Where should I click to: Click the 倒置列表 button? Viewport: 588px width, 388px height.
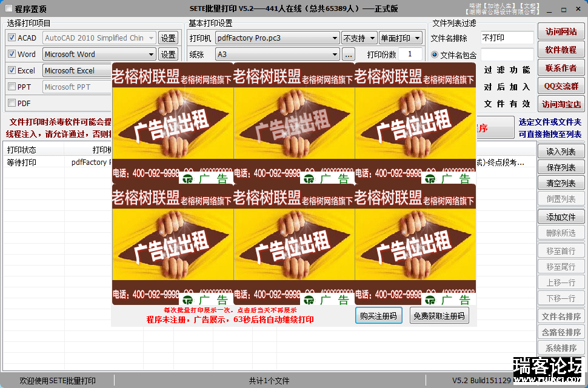click(561, 199)
